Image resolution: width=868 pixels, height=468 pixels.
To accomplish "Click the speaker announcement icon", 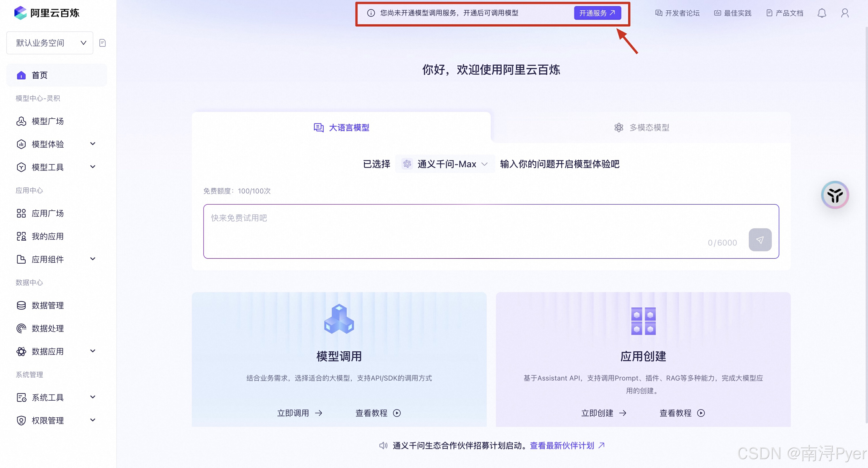I will tap(383, 446).
